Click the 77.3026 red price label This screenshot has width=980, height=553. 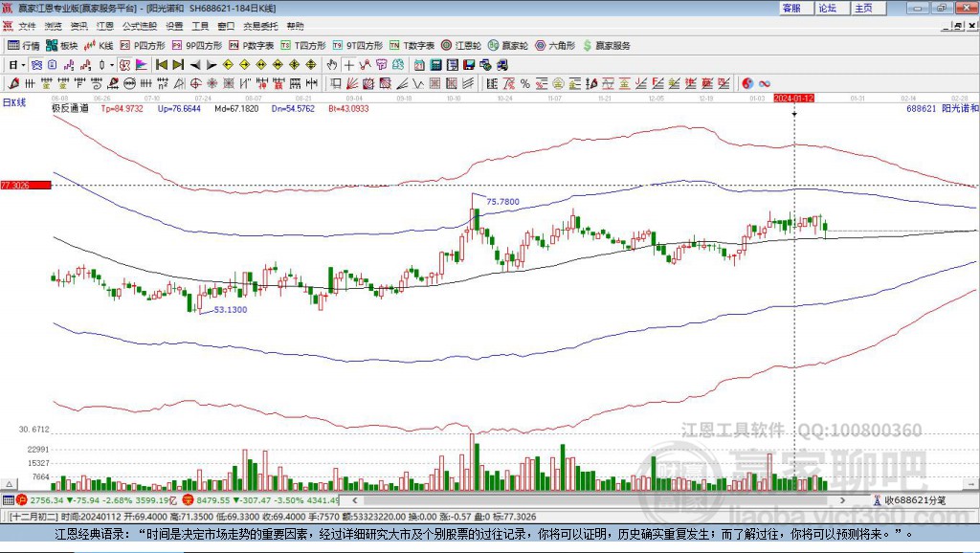point(26,186)
